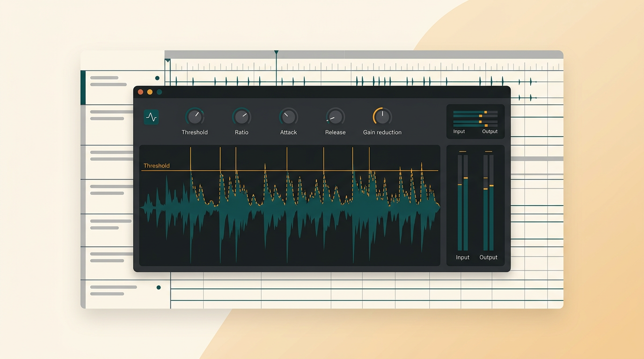644x359 pixels.
Task: Toggle the record dot on the first DAW track
Action: 157,78
